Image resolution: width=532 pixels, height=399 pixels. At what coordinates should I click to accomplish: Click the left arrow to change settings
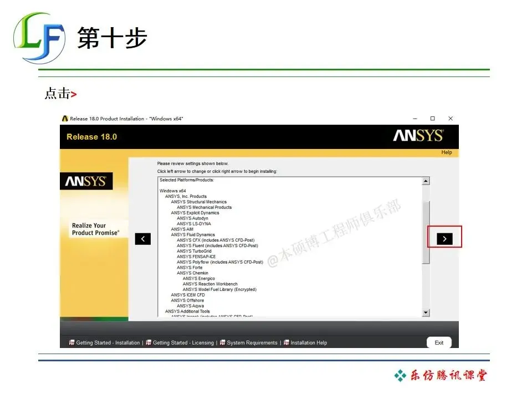143,239
